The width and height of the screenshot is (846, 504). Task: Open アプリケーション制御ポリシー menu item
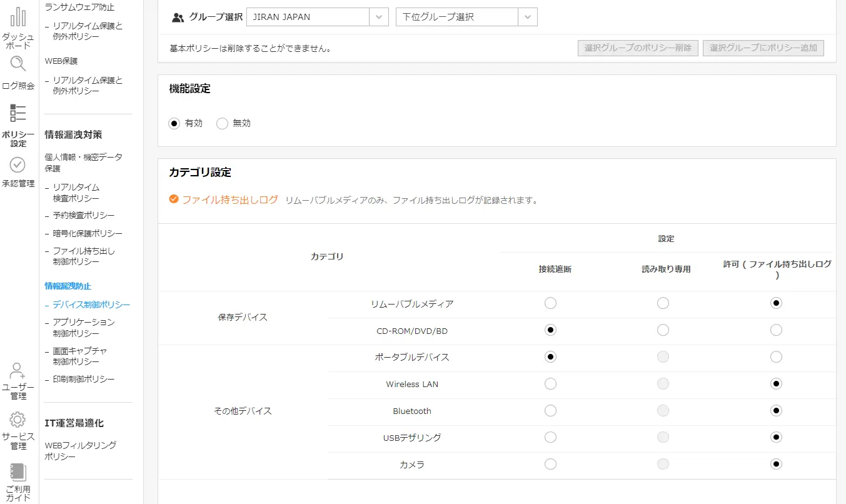(84, 328)
